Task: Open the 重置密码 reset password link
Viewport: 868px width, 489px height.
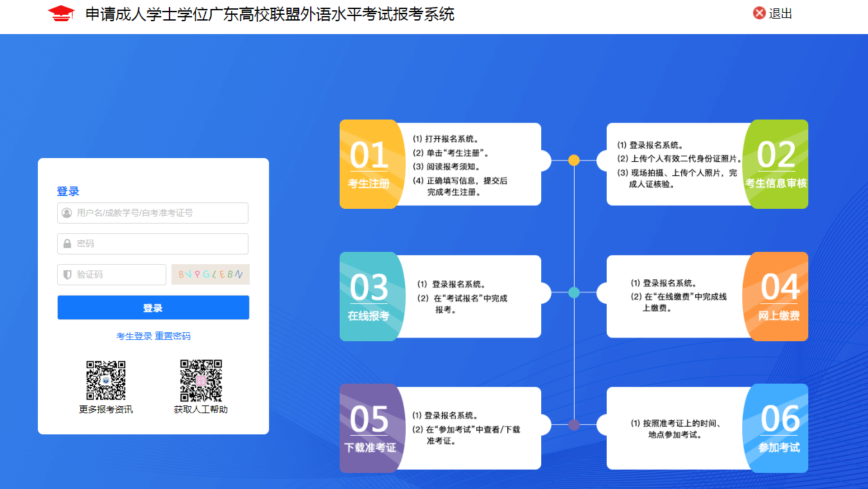Action: pos(173,336)
